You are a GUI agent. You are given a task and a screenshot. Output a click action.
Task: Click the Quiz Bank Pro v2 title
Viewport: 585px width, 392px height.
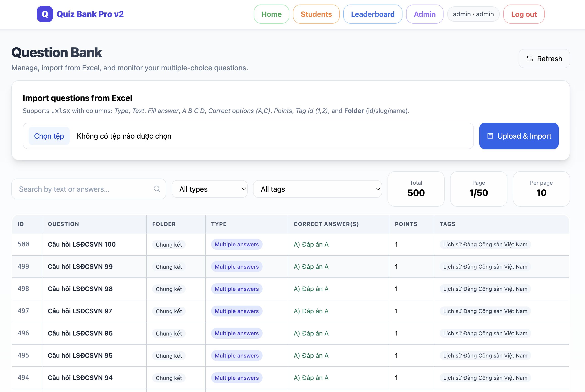pyautogui.click(x=90, y=14)
